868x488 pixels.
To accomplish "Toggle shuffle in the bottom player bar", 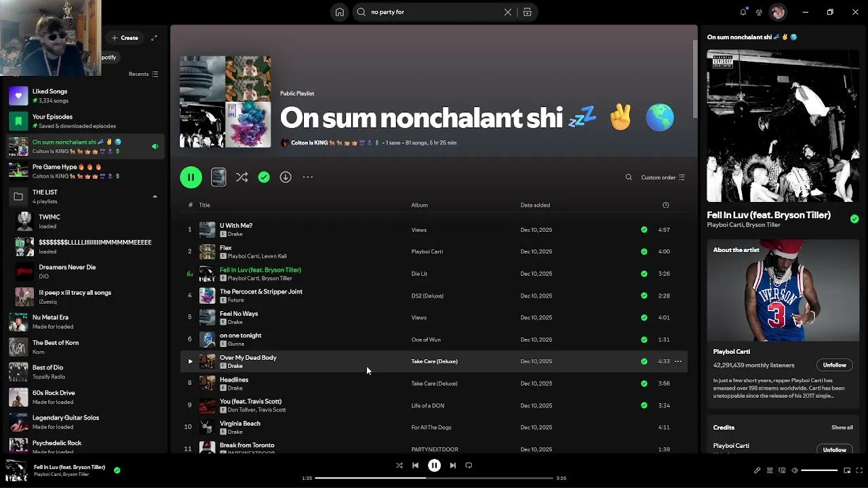I will tap(399, 466).
